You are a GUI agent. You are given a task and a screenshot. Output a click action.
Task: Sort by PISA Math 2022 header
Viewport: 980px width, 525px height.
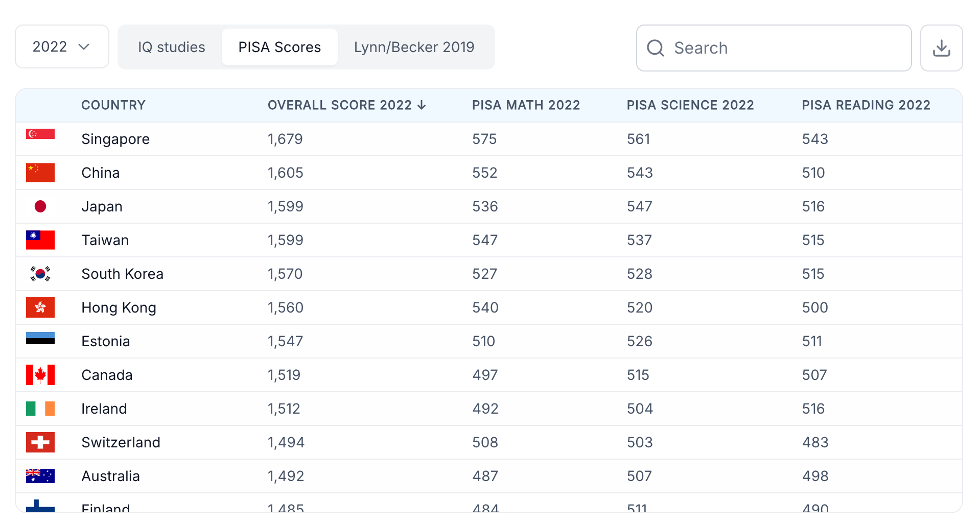[526, 105]
